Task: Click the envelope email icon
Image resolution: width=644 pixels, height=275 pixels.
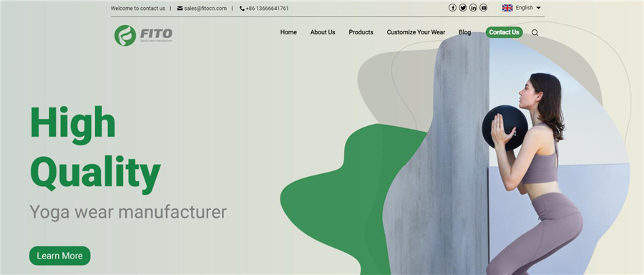Action: (x=180, y=8)
